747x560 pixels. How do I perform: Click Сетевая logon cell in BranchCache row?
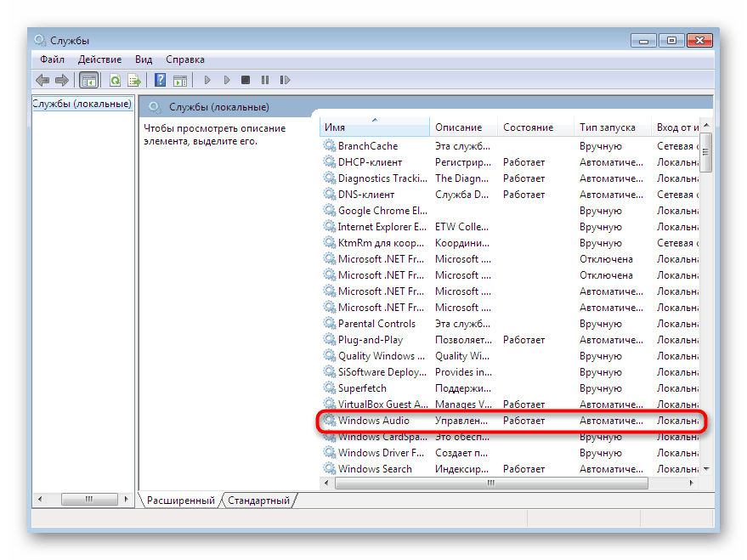(x=677, y=145)
